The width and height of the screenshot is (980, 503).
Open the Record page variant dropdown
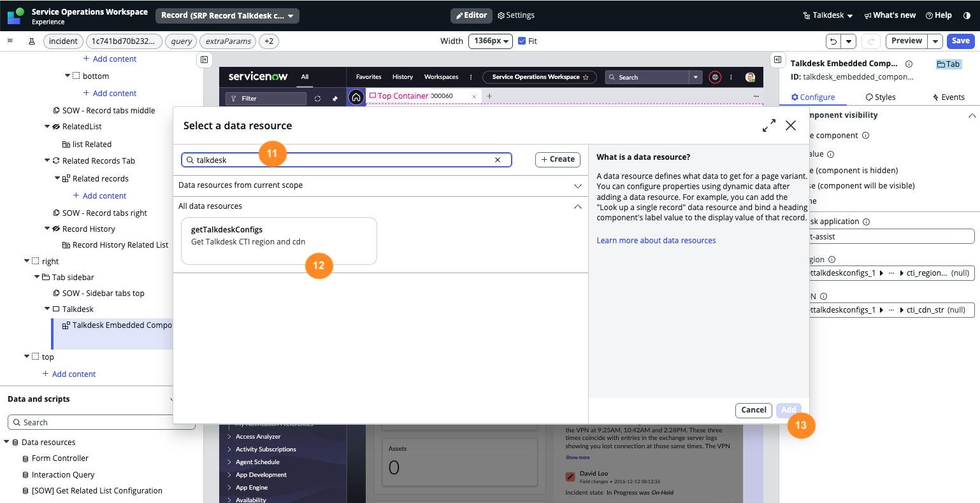pos(227,15)
